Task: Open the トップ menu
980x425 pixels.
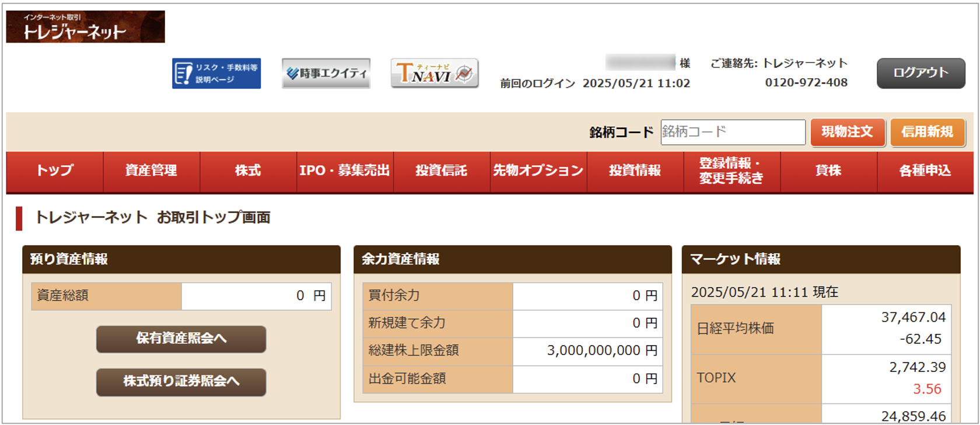Action: [55, 171]
